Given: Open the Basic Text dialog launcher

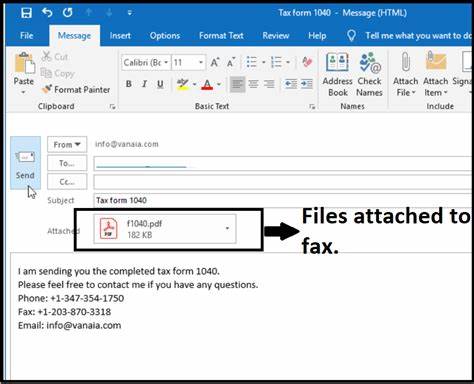Looking at the screenshot, I should tap(312, 107).
